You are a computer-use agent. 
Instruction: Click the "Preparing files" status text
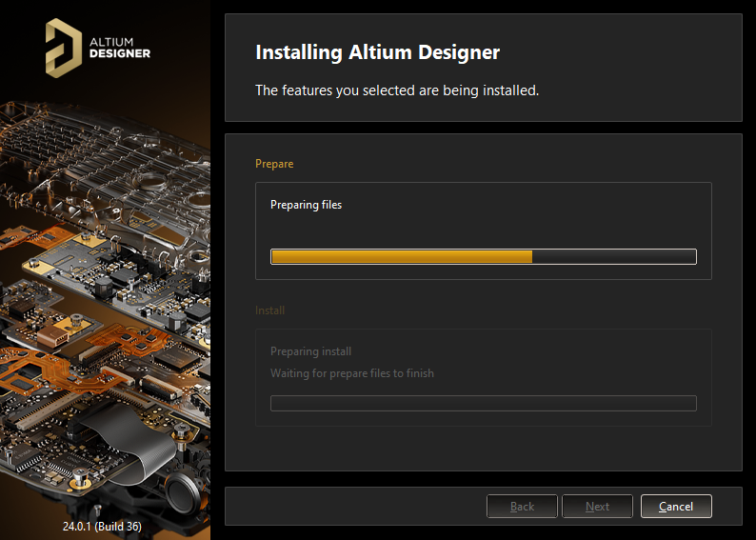[x=306, y=205]
